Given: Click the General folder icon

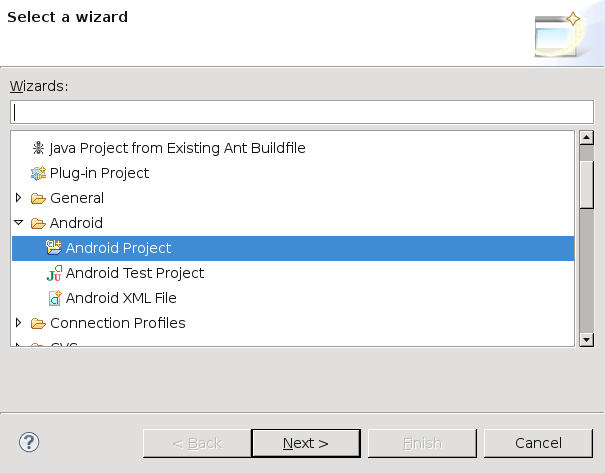Looking at the screenshot, I should [x=38, y=198].
